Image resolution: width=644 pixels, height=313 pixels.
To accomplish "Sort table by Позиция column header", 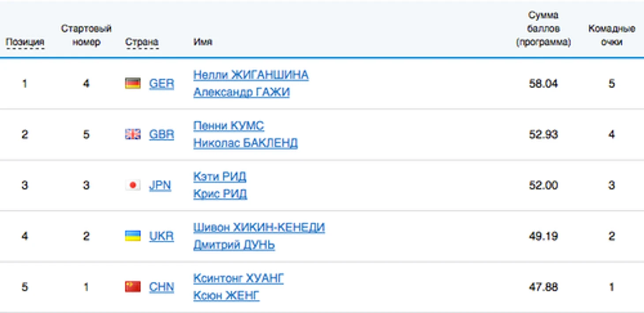I will coord(25,42).
